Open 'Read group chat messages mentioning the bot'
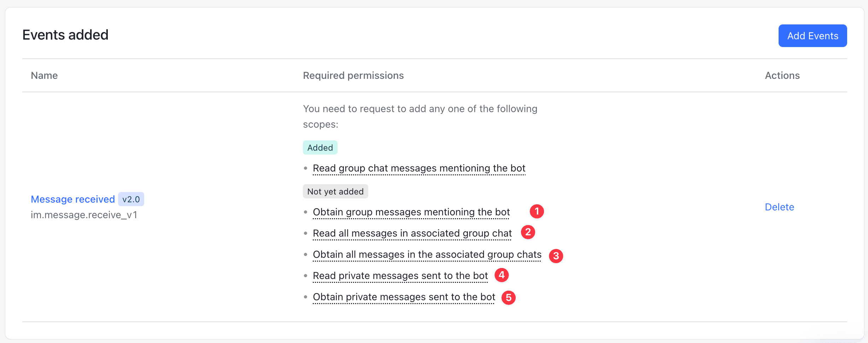Screen dimensions: 868x343 [x=419, y=168]
